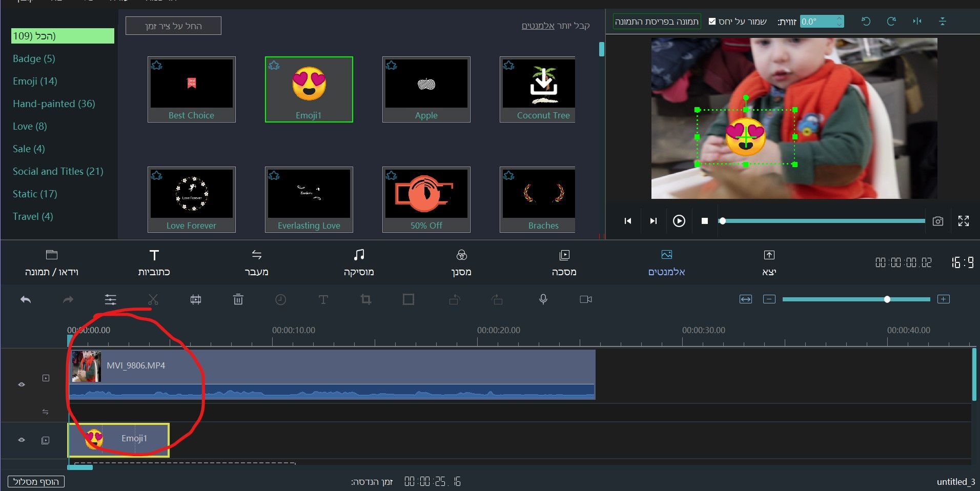Toggle visibility of the Emoji1 track

[22, 440]
